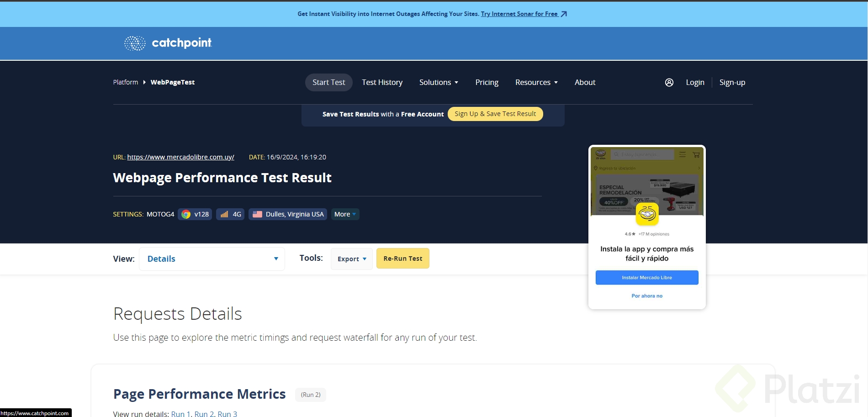This screenshot has height=417, width=868.
Task: Click the test date 16/9/2024, 16:19:20
Action: click(296, 157)
